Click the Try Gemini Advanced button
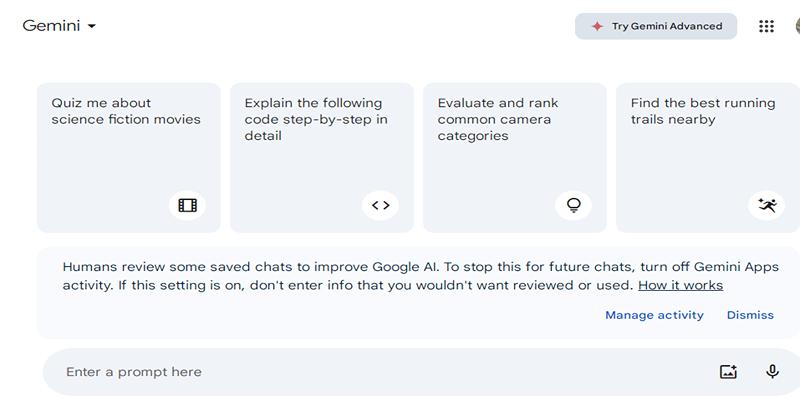This screenshot has height=400, width=800. coord(656,27)
